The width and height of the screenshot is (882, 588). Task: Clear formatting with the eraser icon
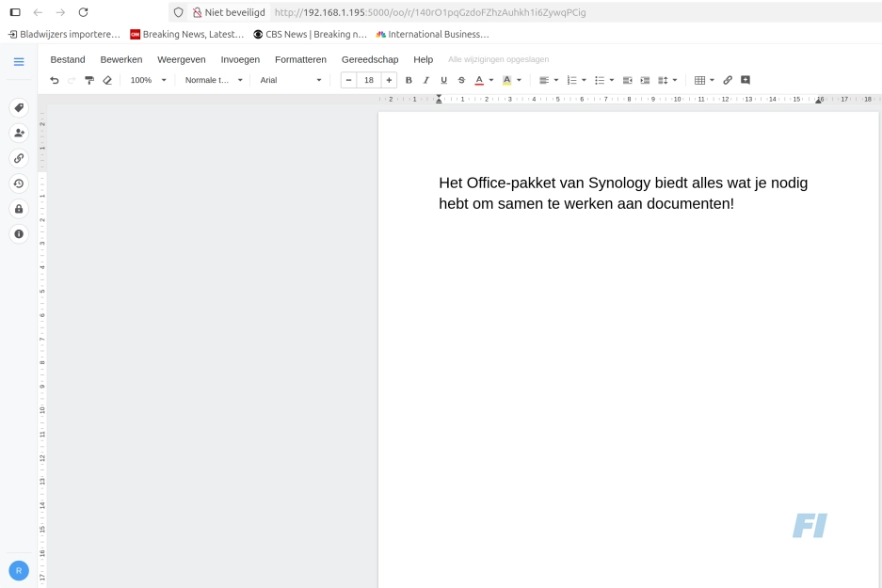(107, 80)
